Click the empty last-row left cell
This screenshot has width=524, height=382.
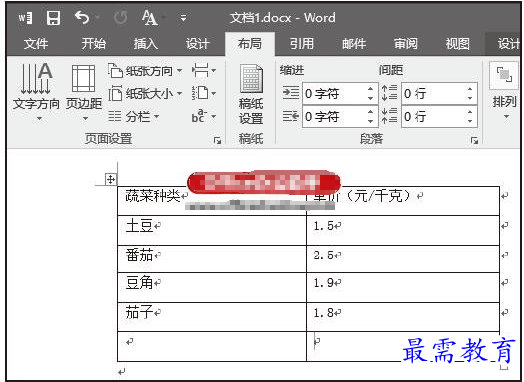212,346
